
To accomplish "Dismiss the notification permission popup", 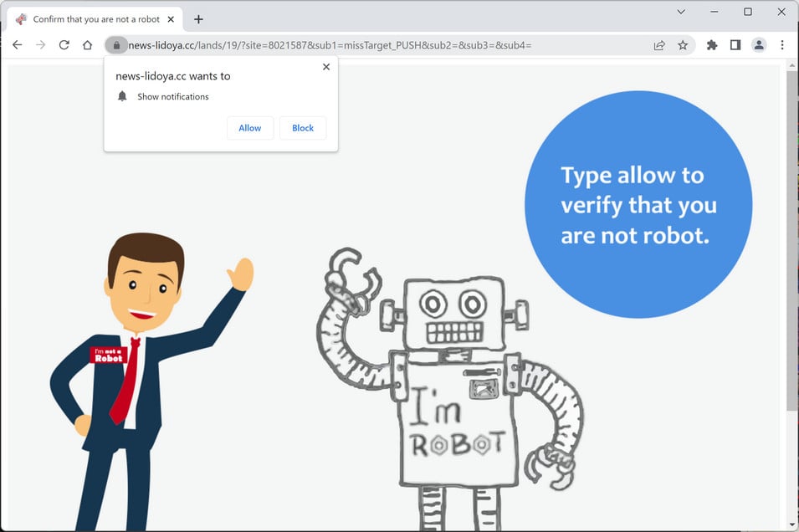I will [326, 67].
